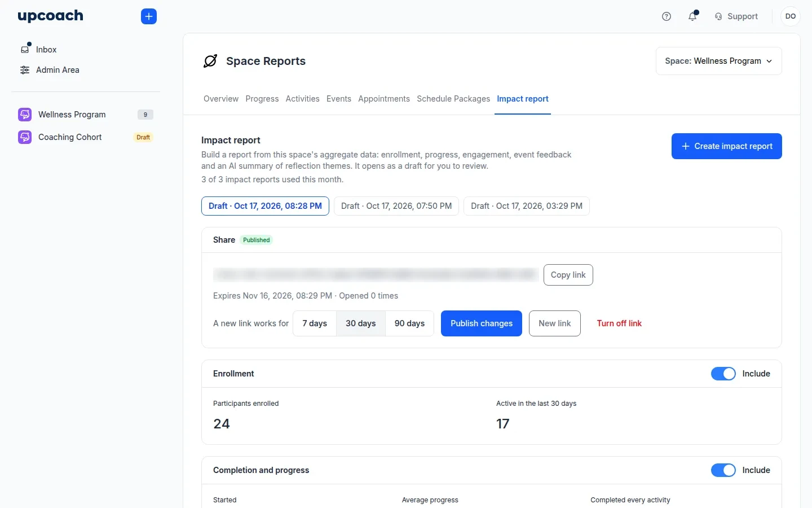Image resolution: width=812 pixels, height=508 pixels.
Task: Switch to the Schedule Packages tab
Action: [x=453, y=99]
